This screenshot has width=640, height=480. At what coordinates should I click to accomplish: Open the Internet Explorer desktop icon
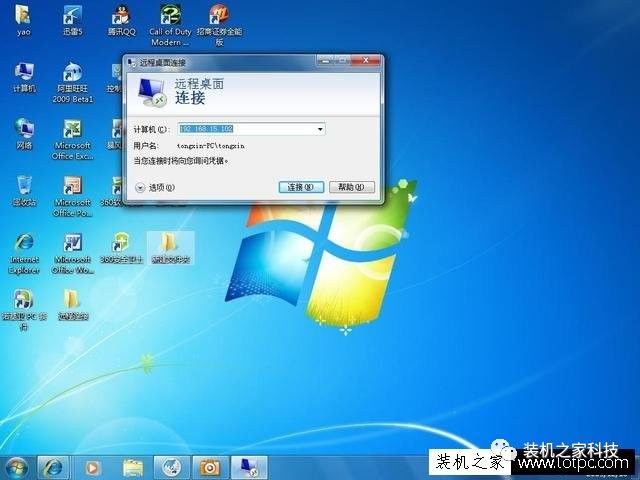24,253
